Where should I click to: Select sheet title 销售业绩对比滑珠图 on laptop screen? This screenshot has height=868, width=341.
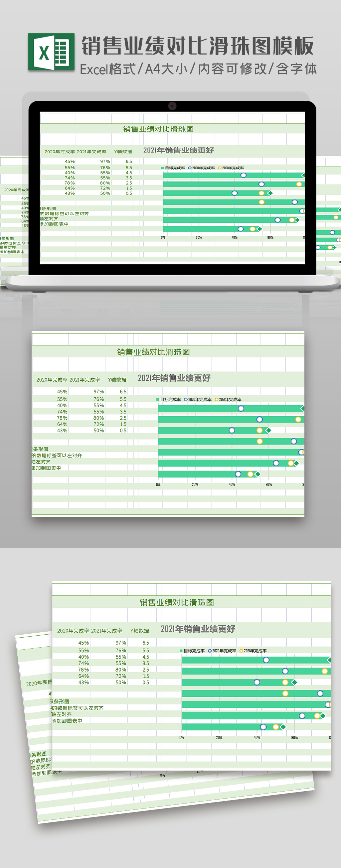(x=158, y=129)
